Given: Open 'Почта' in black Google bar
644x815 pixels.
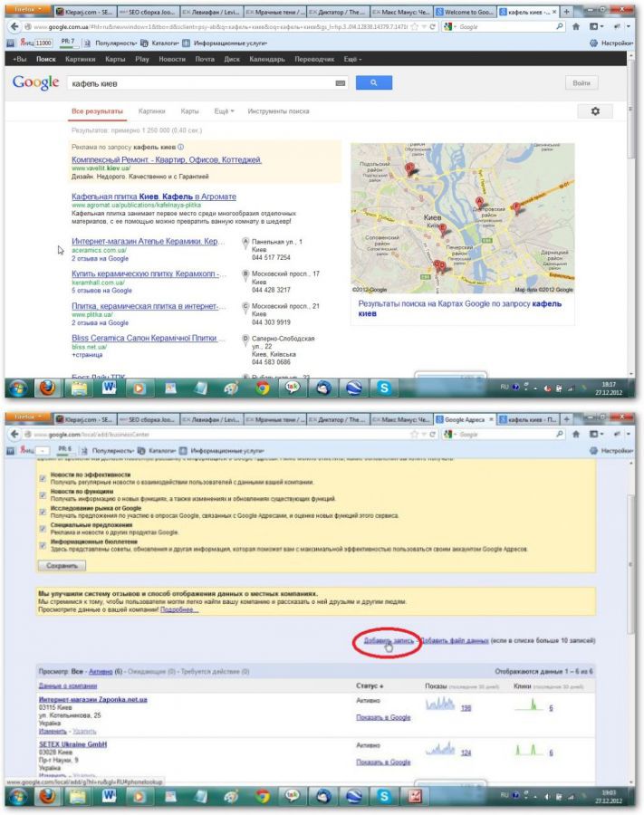Looking at the screenshot, I should point(205,59).
